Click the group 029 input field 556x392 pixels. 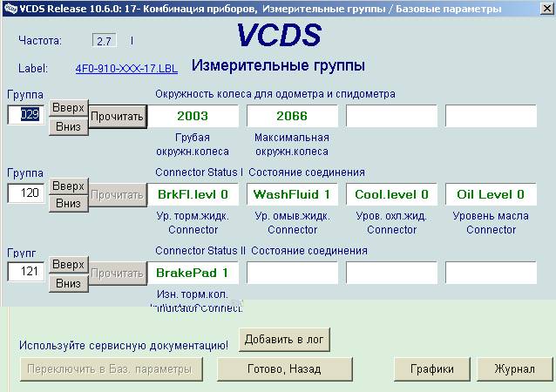pos(26,114)
